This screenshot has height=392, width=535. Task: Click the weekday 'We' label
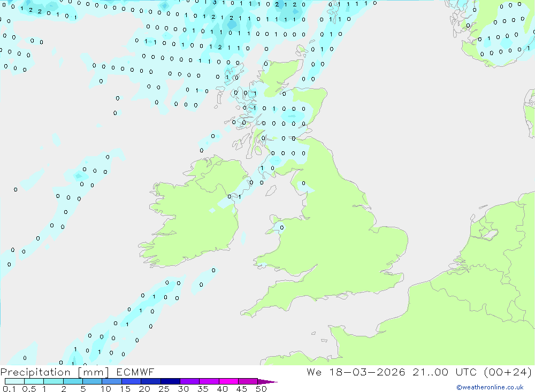click(314, 372)
